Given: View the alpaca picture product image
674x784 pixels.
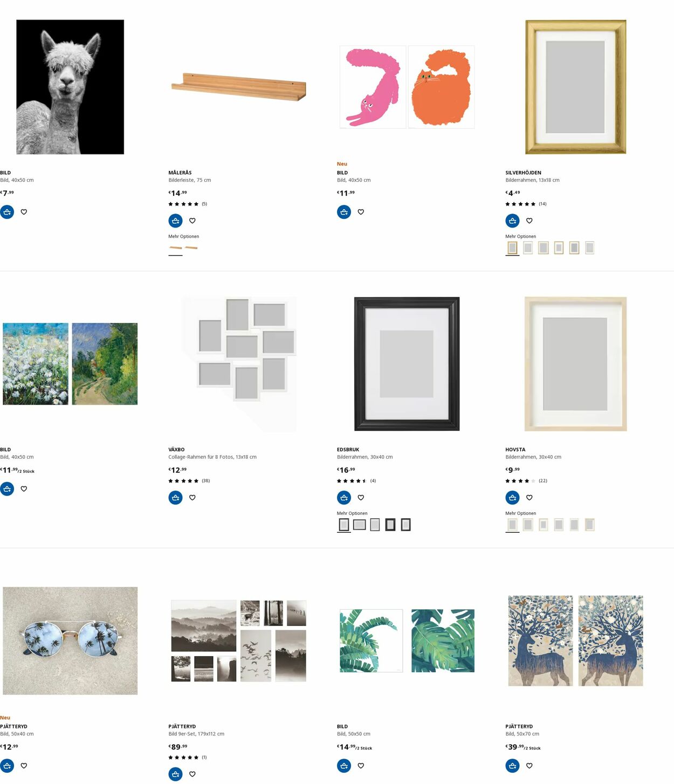Looking at the screenshot, I should pos(70,87).
